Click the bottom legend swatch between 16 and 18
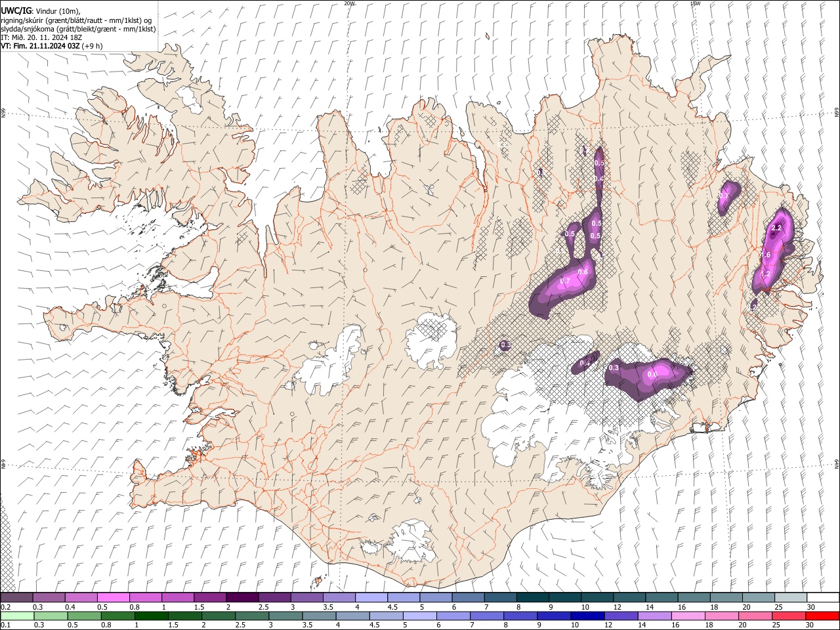 click(688, 616)
